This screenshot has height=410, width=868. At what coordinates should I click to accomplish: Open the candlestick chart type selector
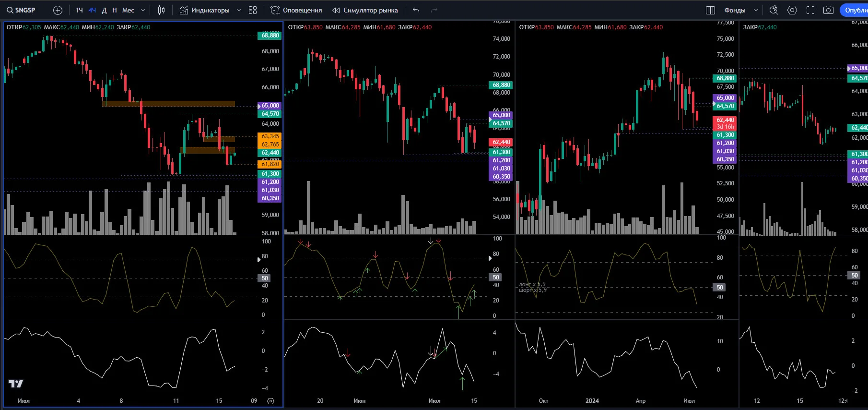pyautogui.click(x=161, y=10)
